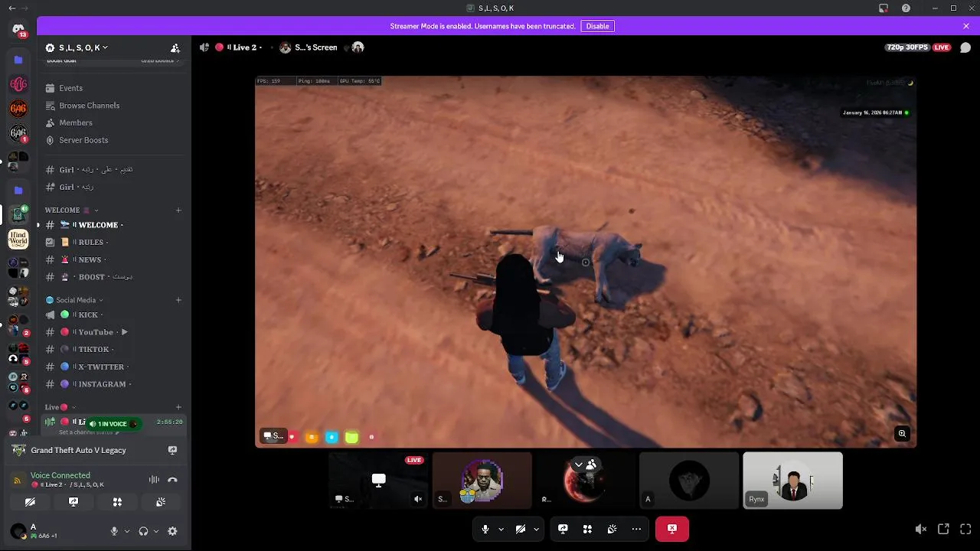Add a channel to Social Media category
Viewport: 980px width, 551px height.
point(178,300)
